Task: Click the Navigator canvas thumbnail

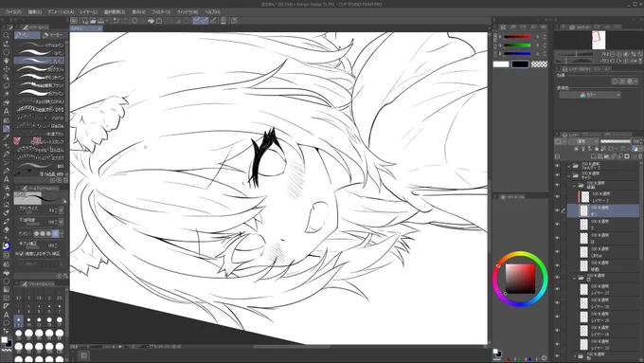Action: [599, 40]
